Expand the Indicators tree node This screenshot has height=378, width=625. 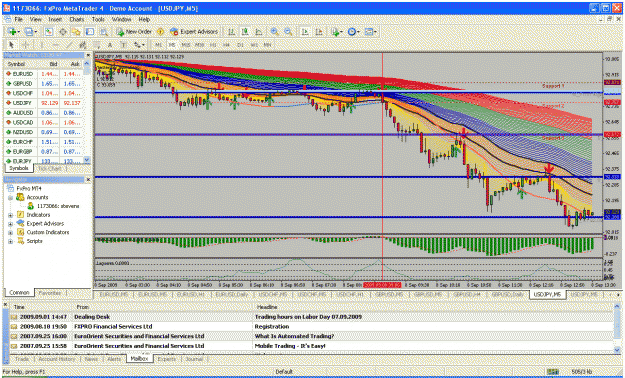pyautogui.click(x=10, y=215)
